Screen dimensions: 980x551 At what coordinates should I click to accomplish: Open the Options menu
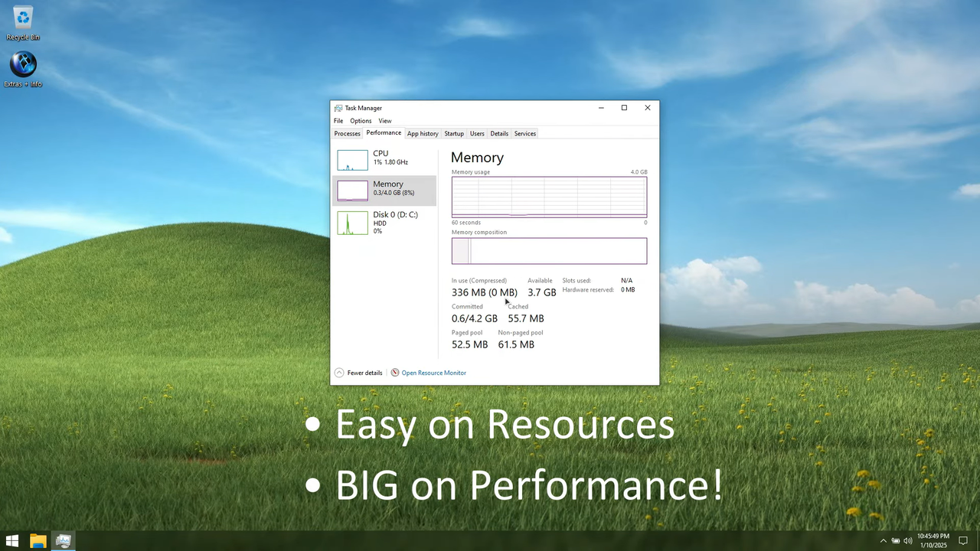pyautogui.click(x=361, y=121)
